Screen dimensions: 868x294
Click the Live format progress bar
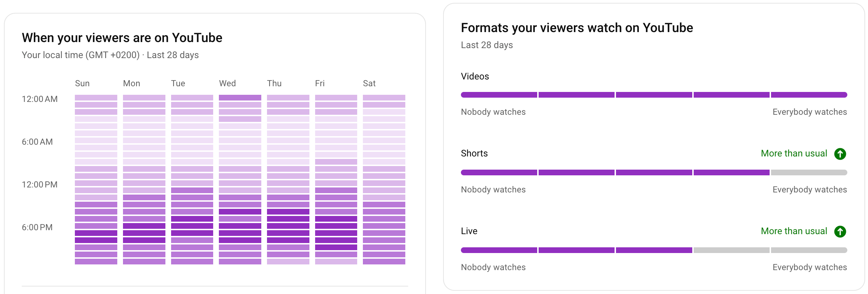(x=654, y=250)
